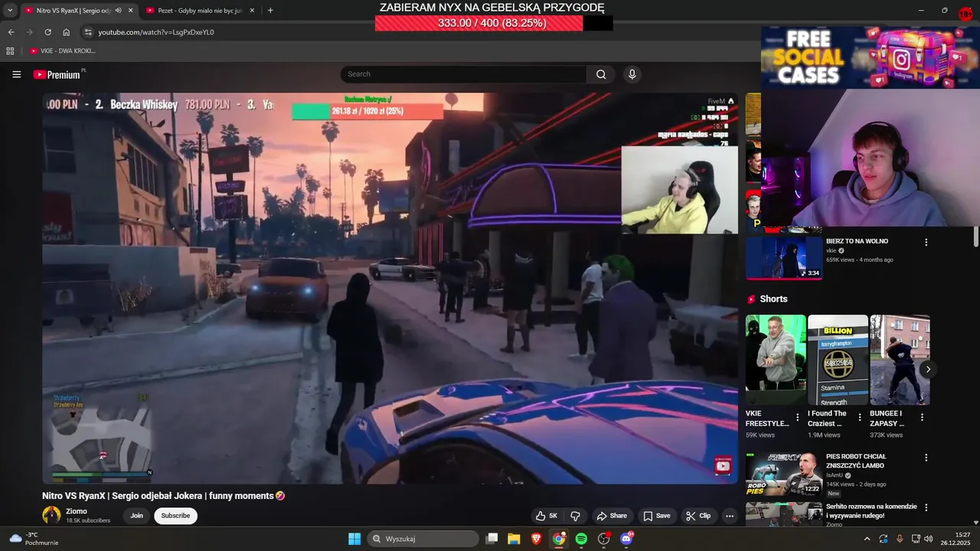This screenshot has height=551, width=980.
Task: Reload the current page
Action: (x=47, y=32)
